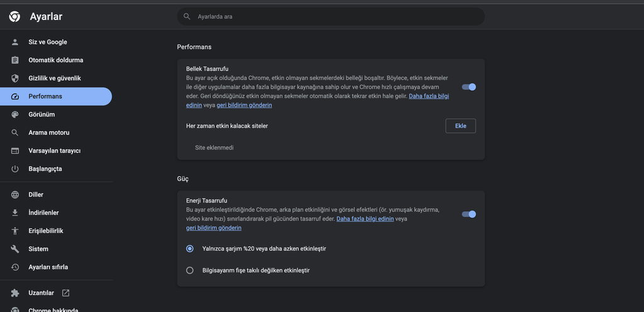This screenshot has height=312, width=644.
Task: Select "Yalnızca şarjım %20 veya daha azken" option
Action: (190, 248)
